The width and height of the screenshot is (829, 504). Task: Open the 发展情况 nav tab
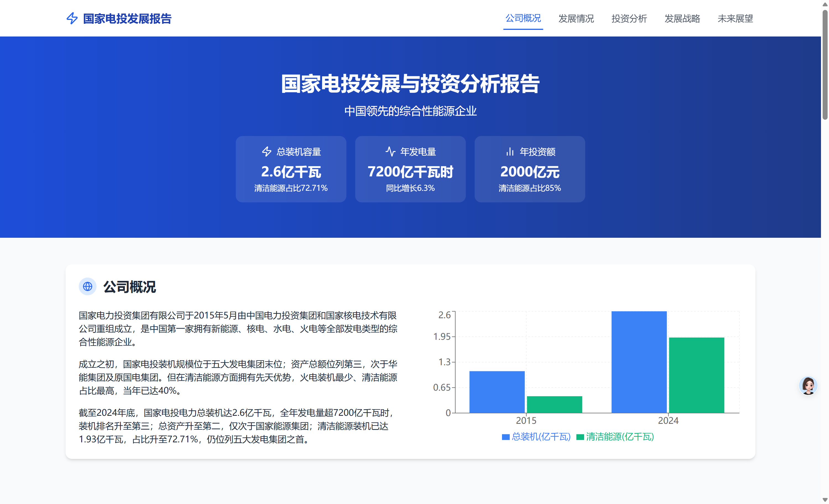576,18
